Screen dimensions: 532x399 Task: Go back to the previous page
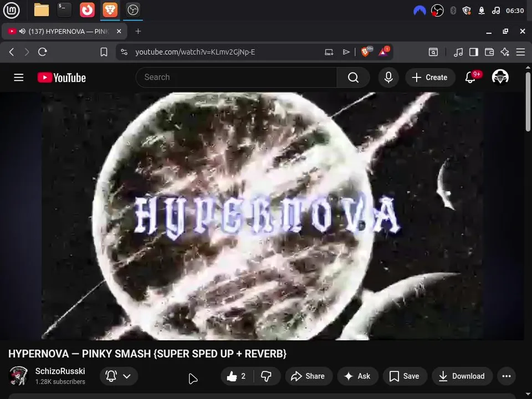click(x=12, y=52)
